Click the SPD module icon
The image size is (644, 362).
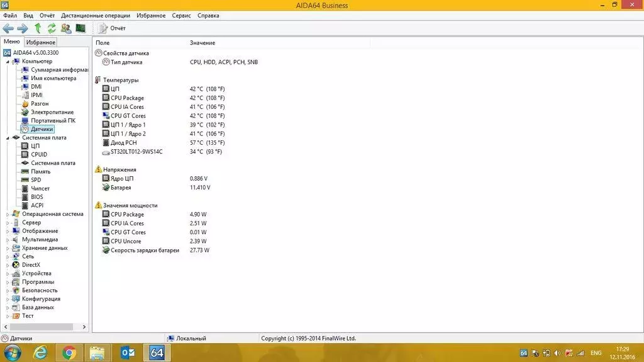[25, 180]
